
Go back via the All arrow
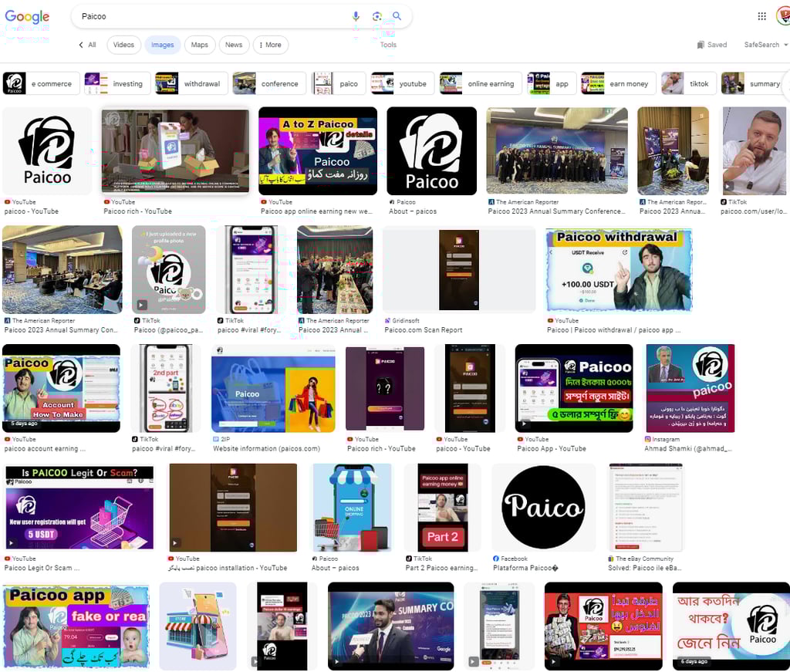(x=87, y=45)
